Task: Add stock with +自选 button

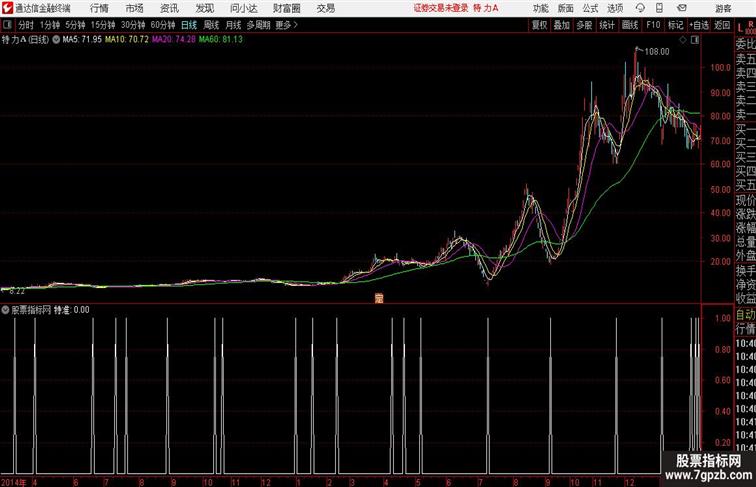Action: (x=699, y=25)
